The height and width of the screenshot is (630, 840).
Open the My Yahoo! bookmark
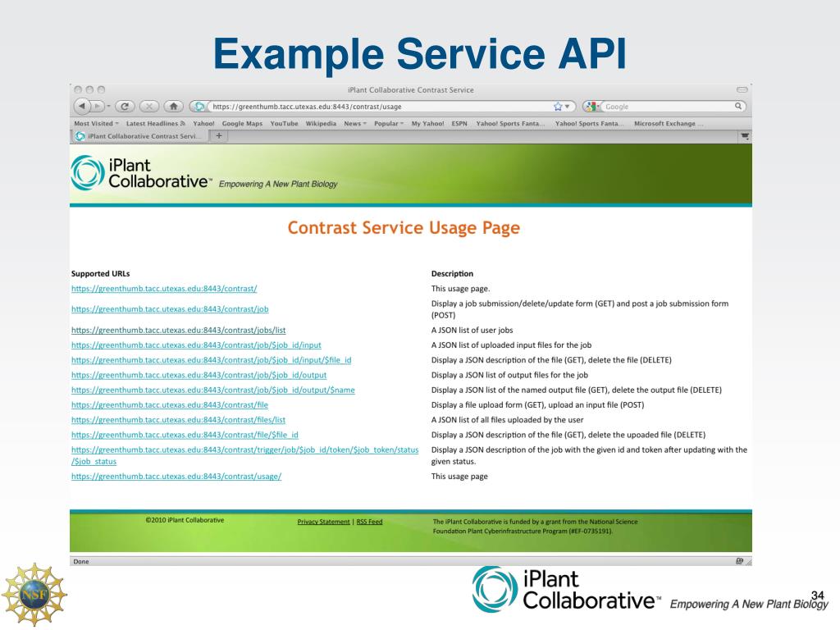427,123
